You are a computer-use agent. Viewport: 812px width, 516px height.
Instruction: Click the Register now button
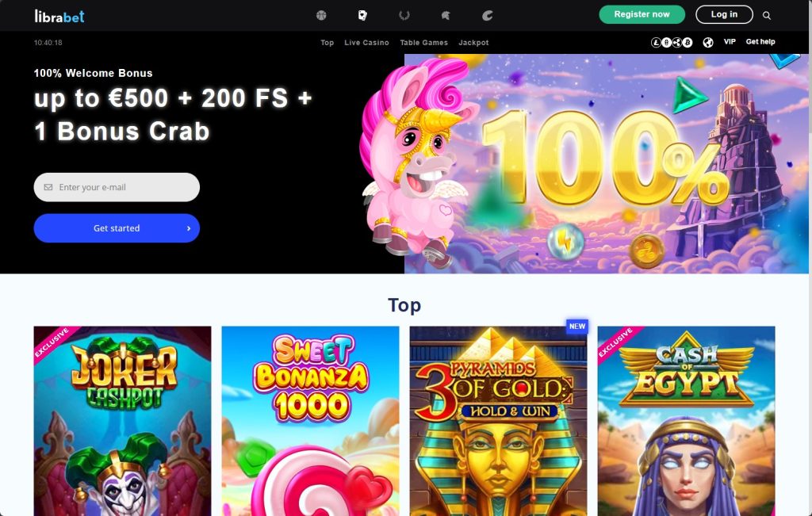click(642, 14)
